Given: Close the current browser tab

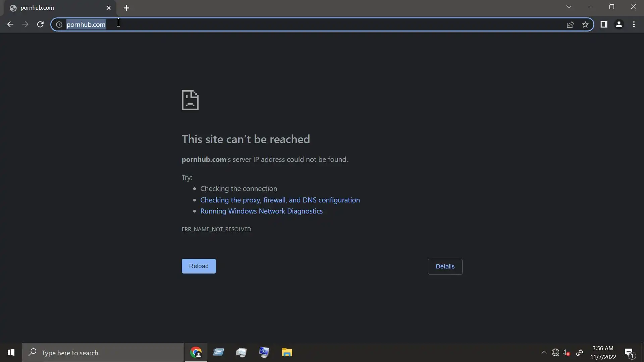Looking at the screenshot, I should coord(108,8).
